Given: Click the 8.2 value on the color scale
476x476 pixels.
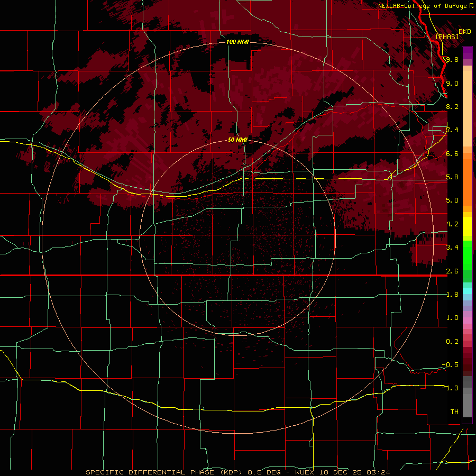Looking at the screenshot, I should pos(452,106).
